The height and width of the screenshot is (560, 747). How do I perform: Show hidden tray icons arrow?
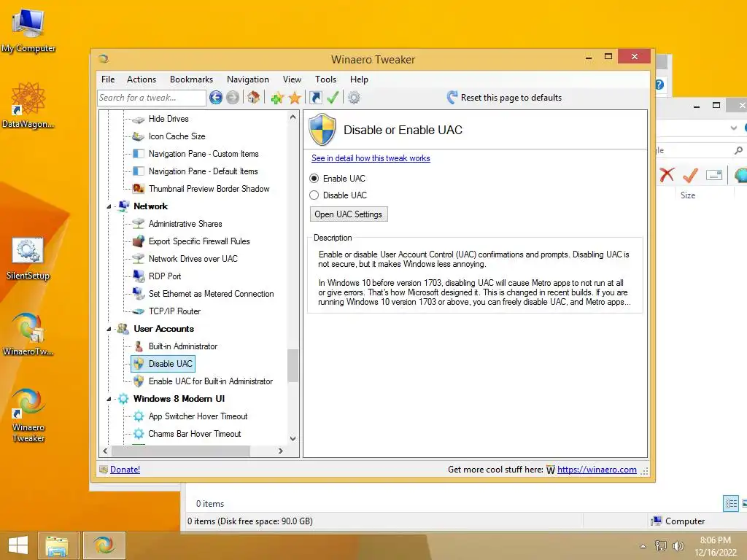click(643, 546)
